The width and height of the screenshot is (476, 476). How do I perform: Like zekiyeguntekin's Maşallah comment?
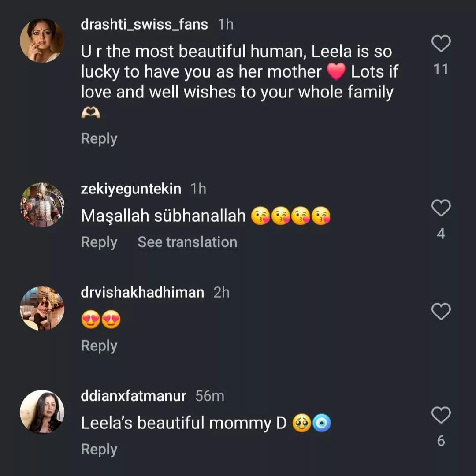click(x=441, y=208)
